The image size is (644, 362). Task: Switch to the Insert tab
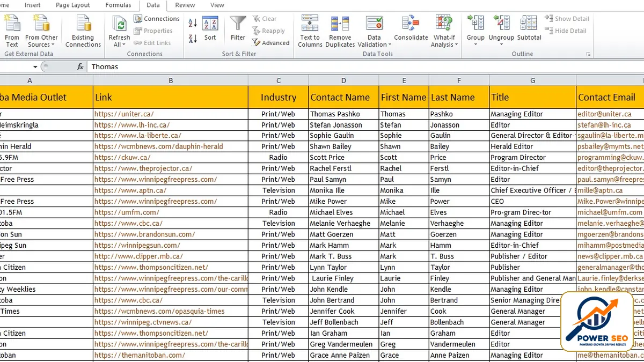[32, 5]
